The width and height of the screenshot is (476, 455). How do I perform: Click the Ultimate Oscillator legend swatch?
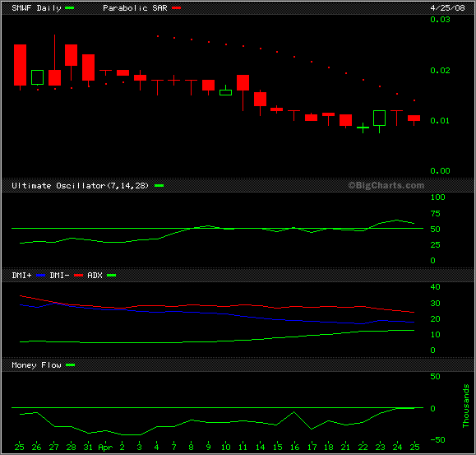click(159, 186)
